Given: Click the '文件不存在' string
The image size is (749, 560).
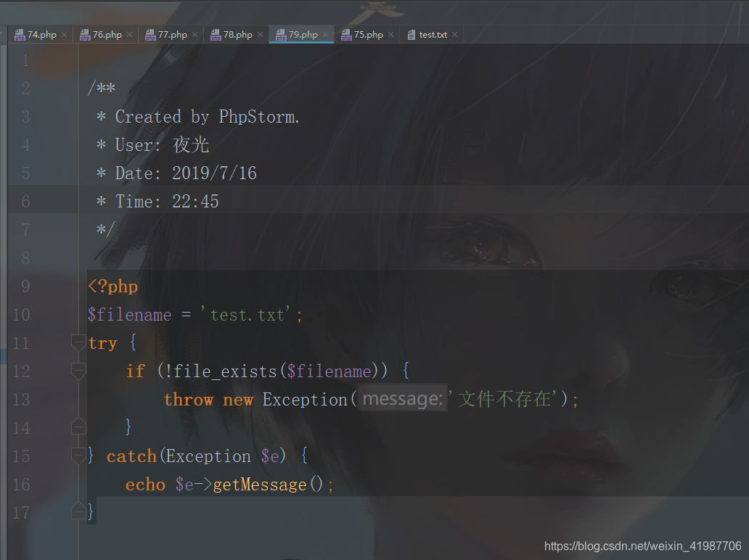Looking at the screenshot, I should (505, 399).
